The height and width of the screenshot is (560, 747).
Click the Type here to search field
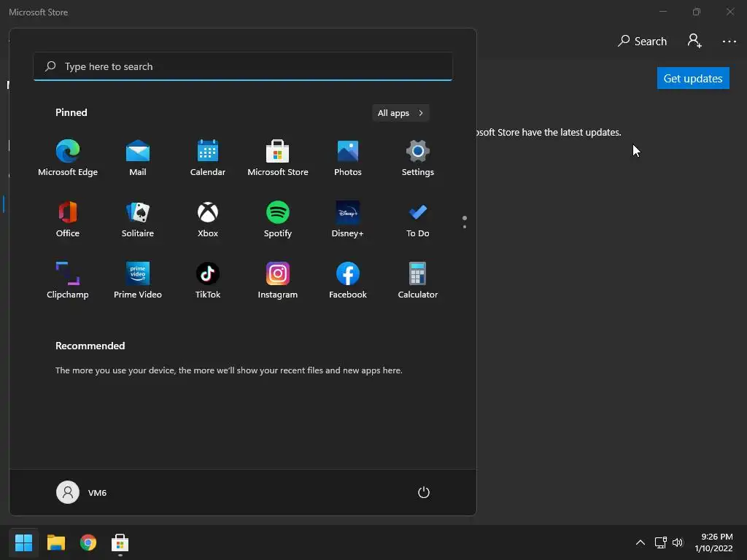coord(243,66)
